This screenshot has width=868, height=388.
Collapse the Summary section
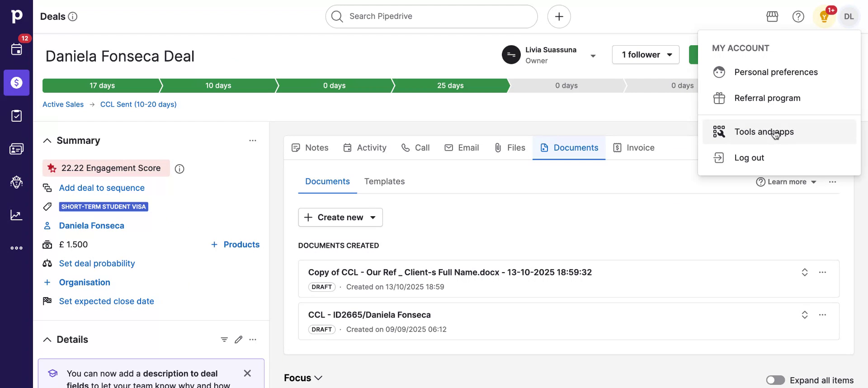(x=47, y=141)
